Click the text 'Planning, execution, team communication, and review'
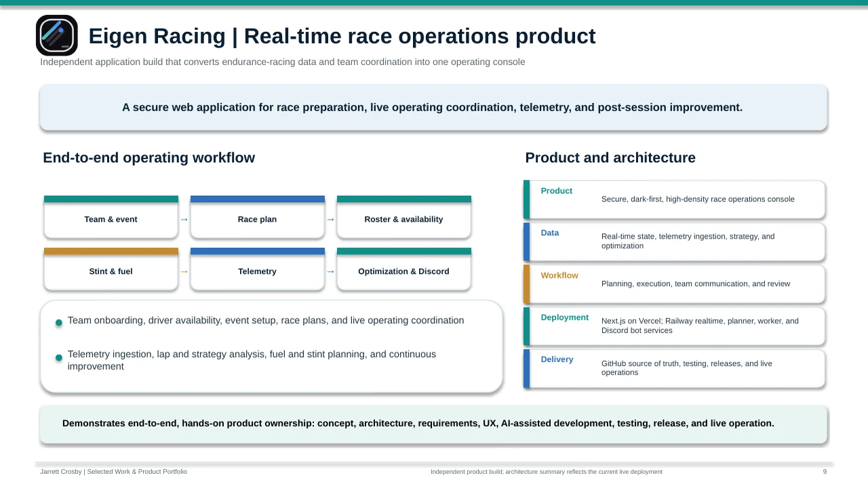The height and width of the screenshot is (488, 868). [x=696, y=284]
